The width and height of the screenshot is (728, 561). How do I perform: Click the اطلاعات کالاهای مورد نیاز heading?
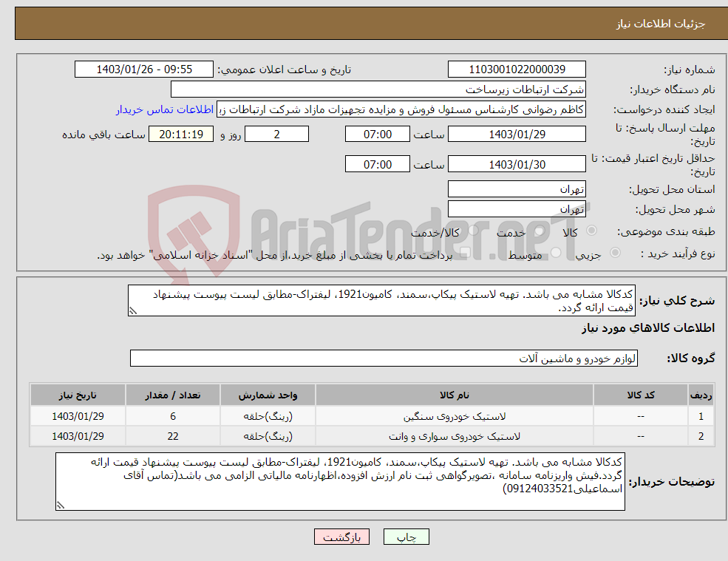(x=648, y=328)
